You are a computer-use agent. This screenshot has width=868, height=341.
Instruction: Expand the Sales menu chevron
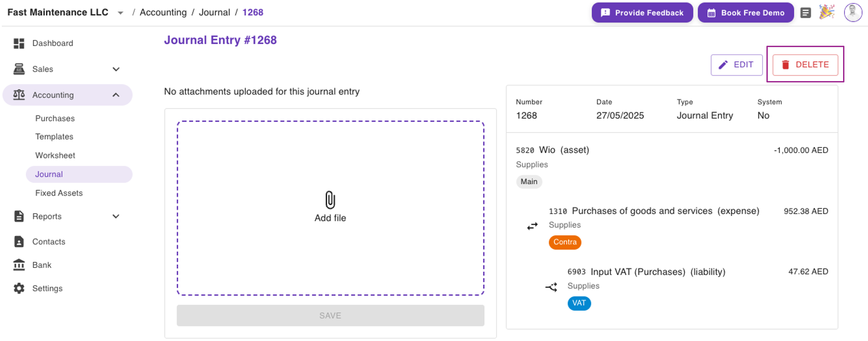(x=116, y=69)
